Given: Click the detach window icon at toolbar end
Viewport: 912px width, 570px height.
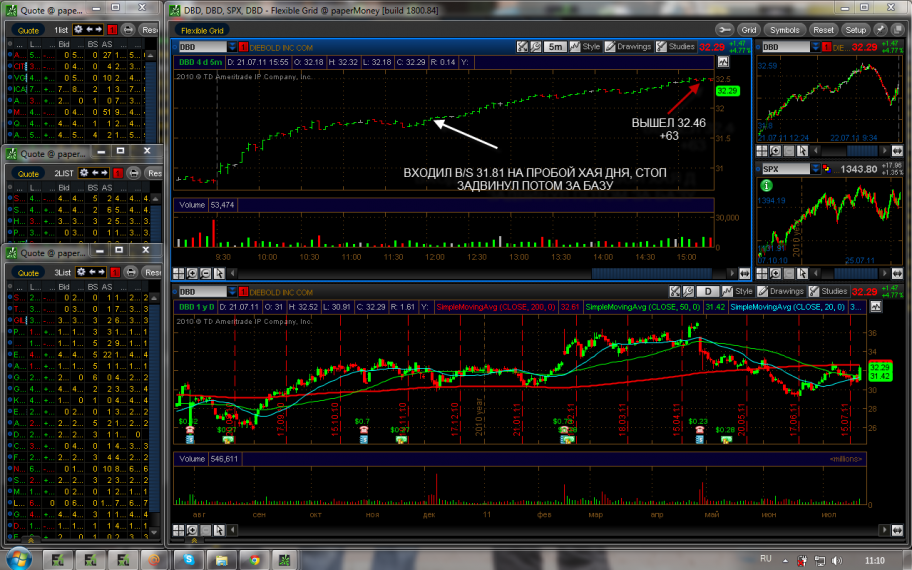Looking at the screenshot, I should 899,30.
